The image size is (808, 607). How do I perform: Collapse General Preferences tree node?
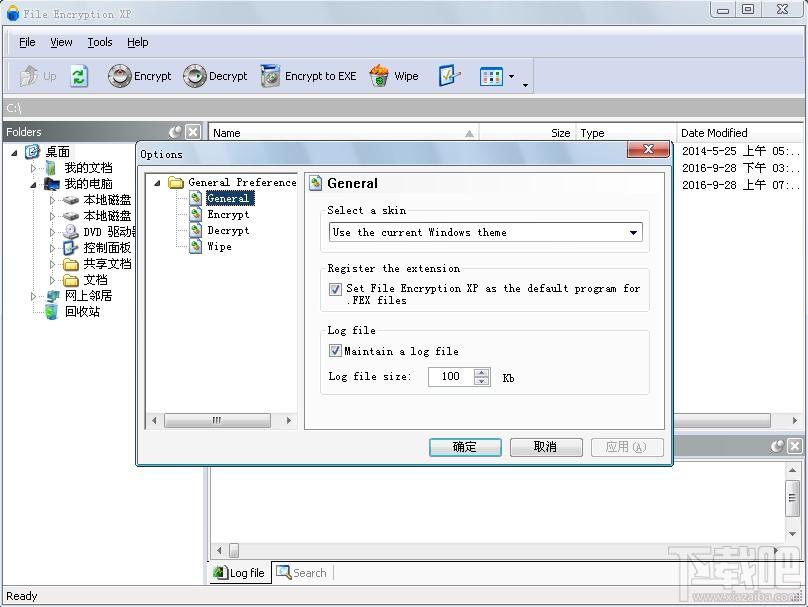point(158,182)
